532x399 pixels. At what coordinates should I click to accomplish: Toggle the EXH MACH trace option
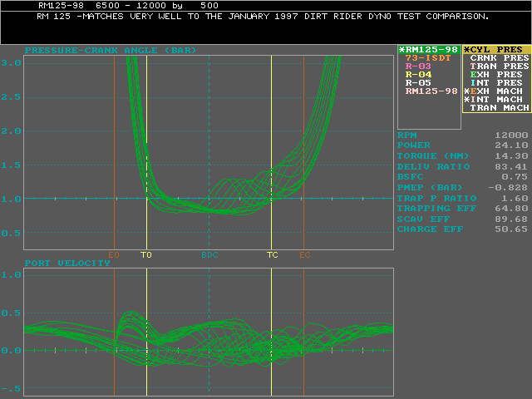point(493,91)
